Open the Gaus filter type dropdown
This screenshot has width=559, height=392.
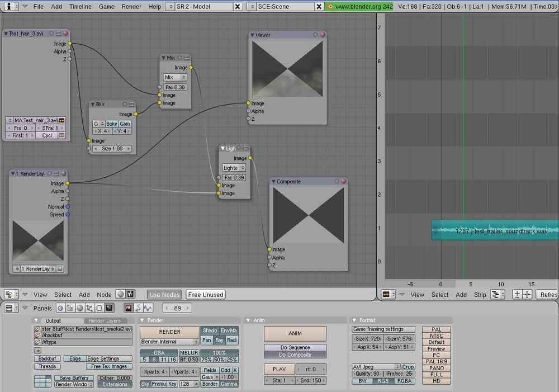click(210, 377)
